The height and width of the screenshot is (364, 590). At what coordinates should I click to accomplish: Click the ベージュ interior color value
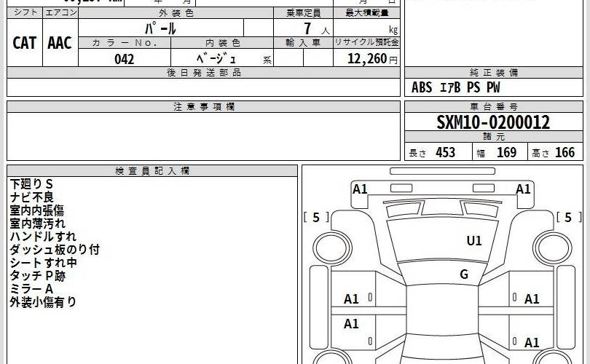(219, 60)
